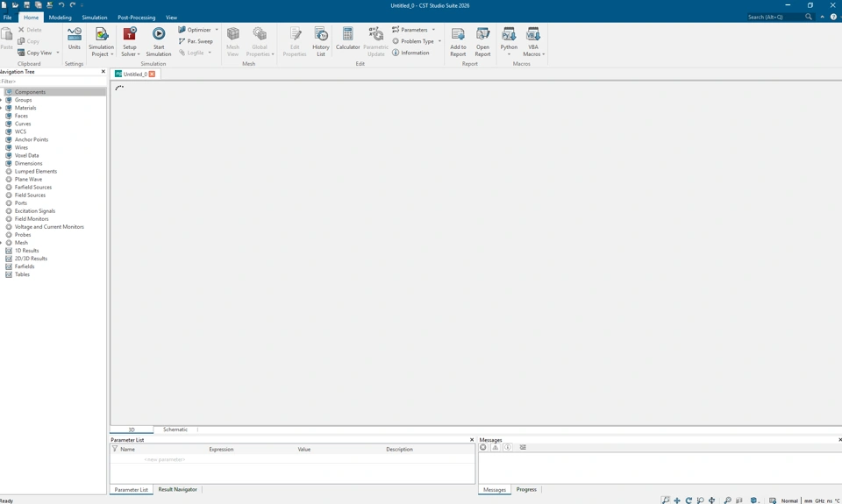The width and height of the screenshot is (842, 504).
Task: Open the Calculator
Action: pos(347,39)
